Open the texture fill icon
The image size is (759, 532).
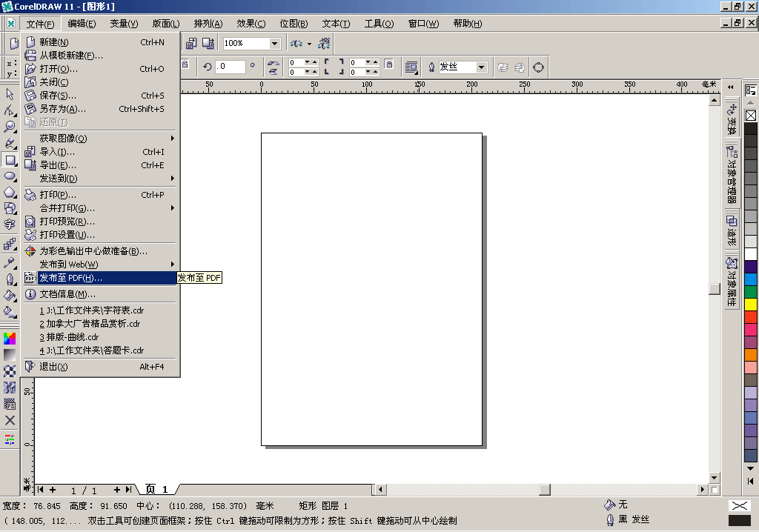point(10,388)
